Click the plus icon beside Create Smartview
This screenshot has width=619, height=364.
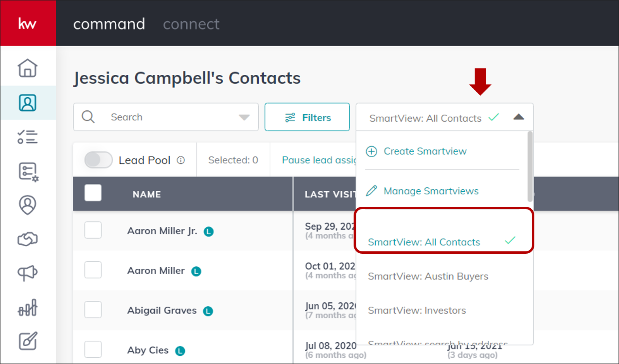371,151
